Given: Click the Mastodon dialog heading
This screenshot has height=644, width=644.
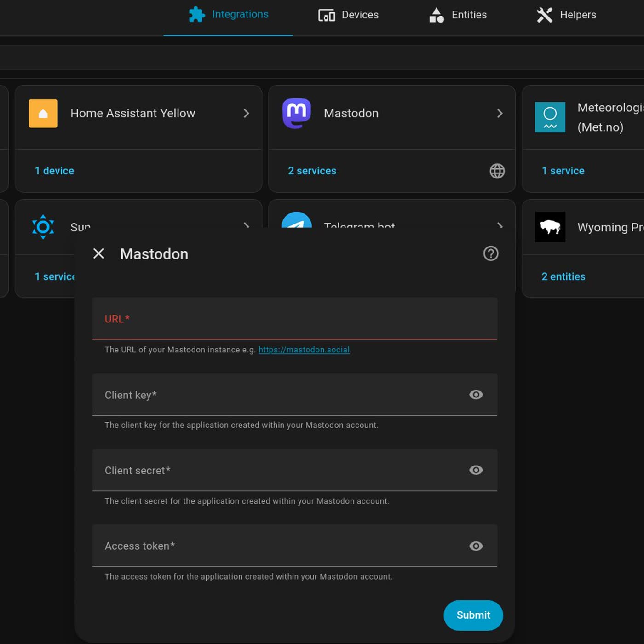Looking at the screenshot, I should click(154, 254).
